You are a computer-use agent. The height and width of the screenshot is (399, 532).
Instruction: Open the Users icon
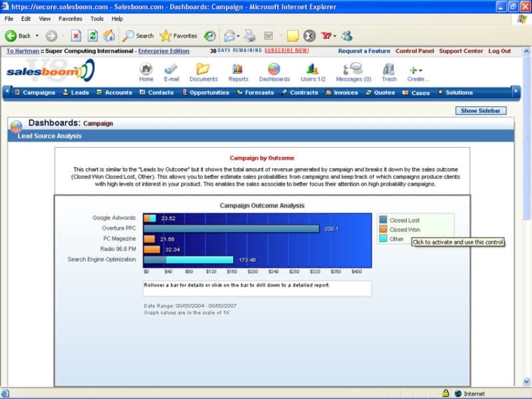pos(313,69)
